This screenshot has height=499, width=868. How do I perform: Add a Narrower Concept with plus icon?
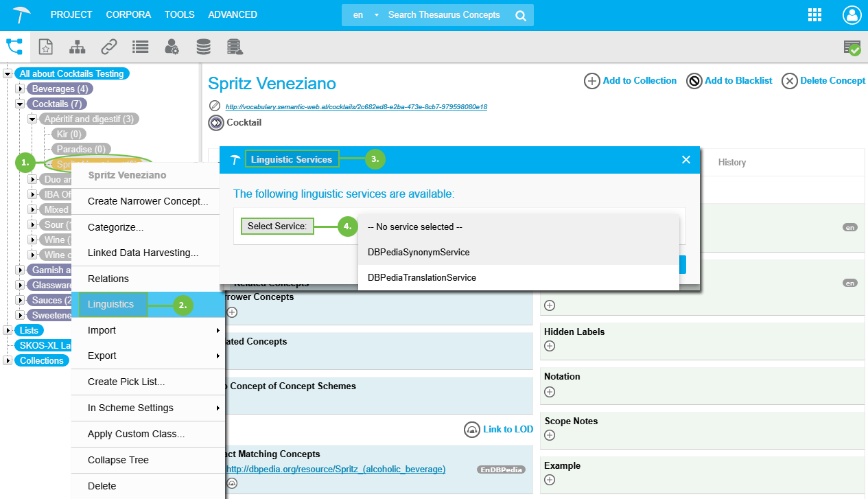click(232, 312)
